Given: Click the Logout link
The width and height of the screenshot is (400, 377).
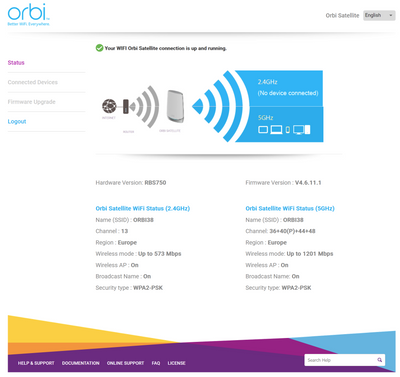Looking at the screenshot, I should click(17, 121).
